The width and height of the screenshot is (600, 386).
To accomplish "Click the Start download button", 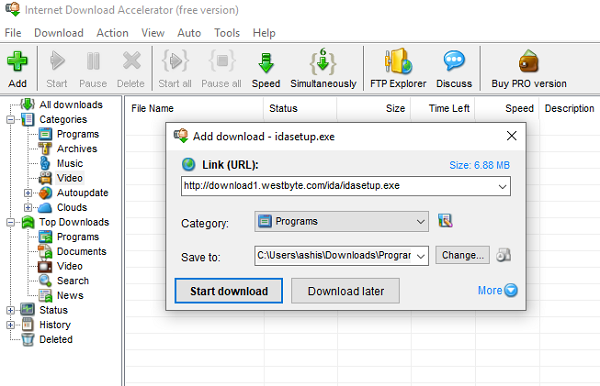I will [229, 291].
